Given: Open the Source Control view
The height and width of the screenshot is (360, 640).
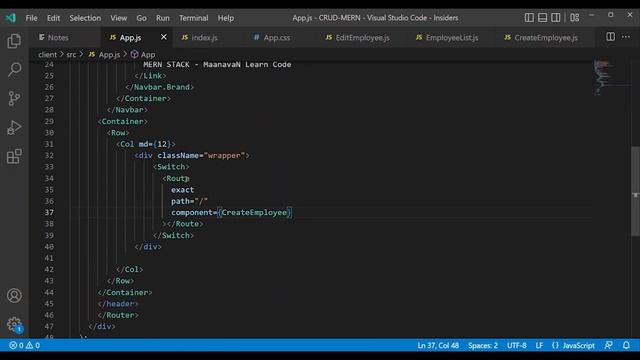Looking at the screenshot, I should click(x=14, y=98).
